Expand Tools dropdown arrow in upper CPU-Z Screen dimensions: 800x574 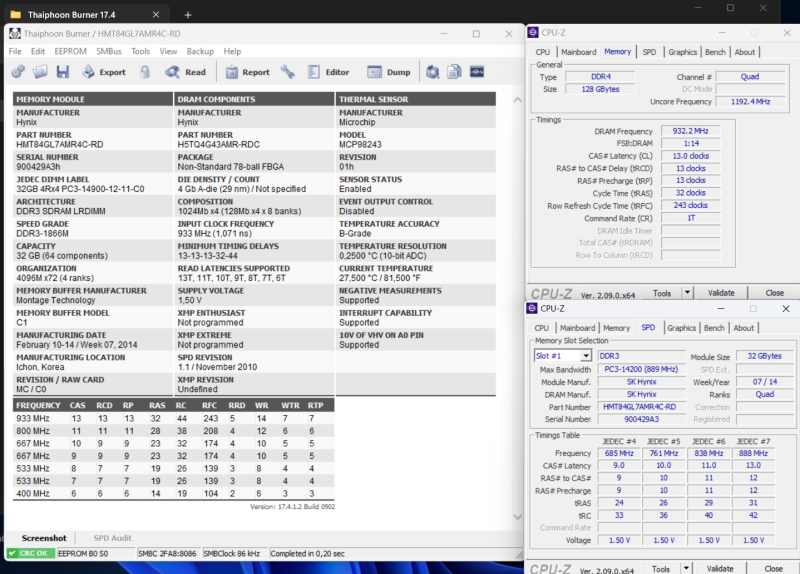tap(687, 293)
